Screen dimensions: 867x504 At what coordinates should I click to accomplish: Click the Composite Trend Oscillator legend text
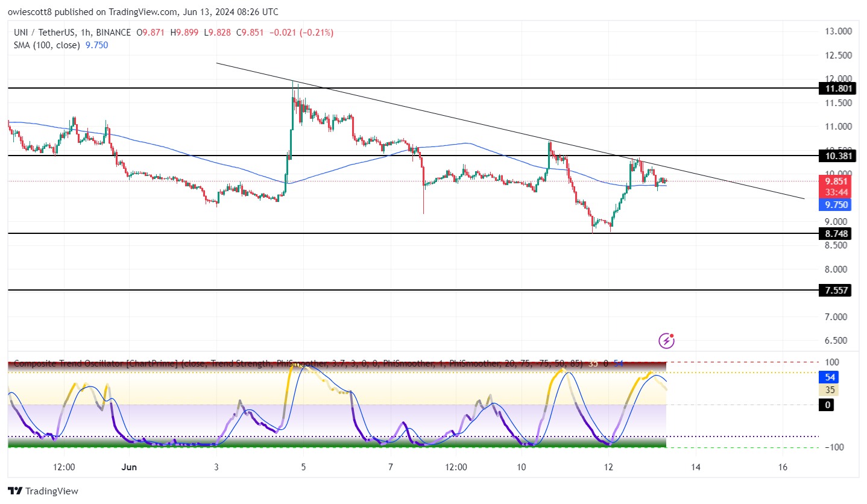298,364
